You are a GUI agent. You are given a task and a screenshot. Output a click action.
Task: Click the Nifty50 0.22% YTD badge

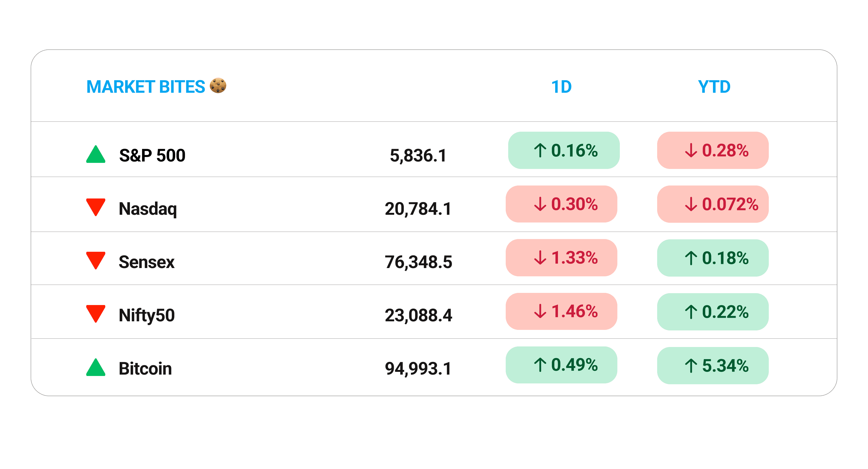tap(712, 312)
